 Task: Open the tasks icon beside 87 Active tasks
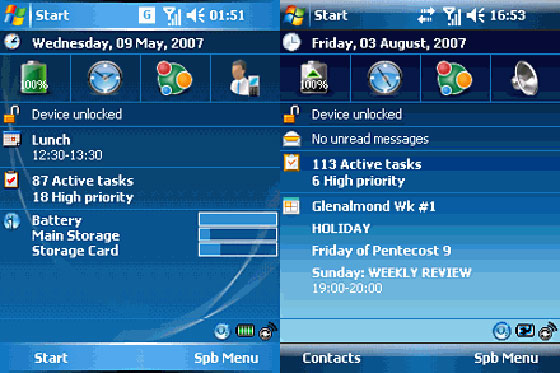coord(11,180)
